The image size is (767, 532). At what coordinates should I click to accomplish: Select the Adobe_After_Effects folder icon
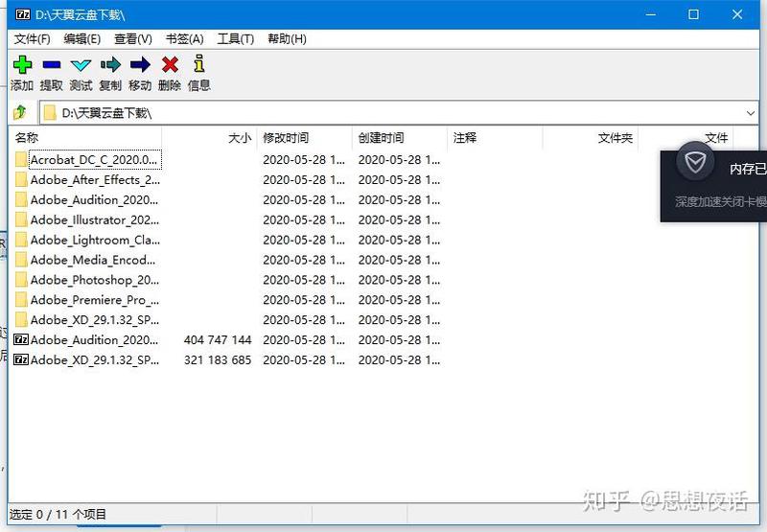(x=21, y=180)
